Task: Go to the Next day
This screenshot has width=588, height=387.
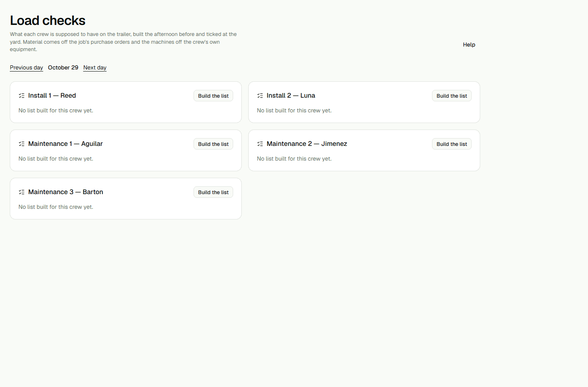Action: click(95, 67)
